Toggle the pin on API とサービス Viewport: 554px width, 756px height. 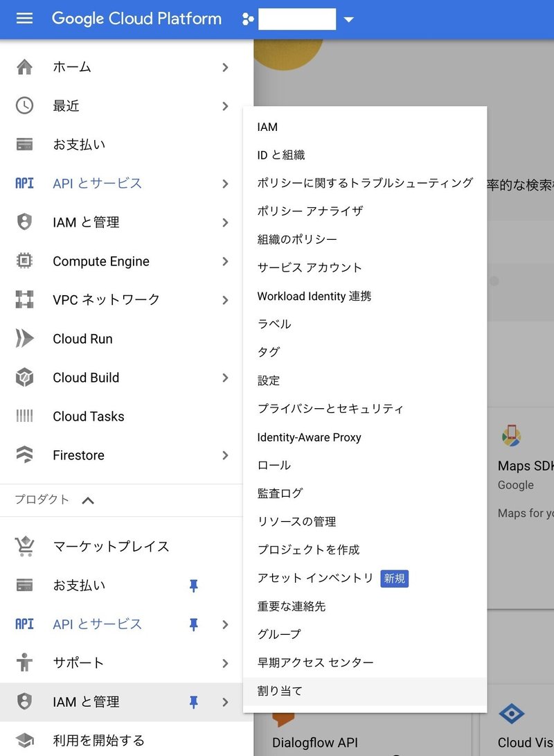[x=194, y=624]
